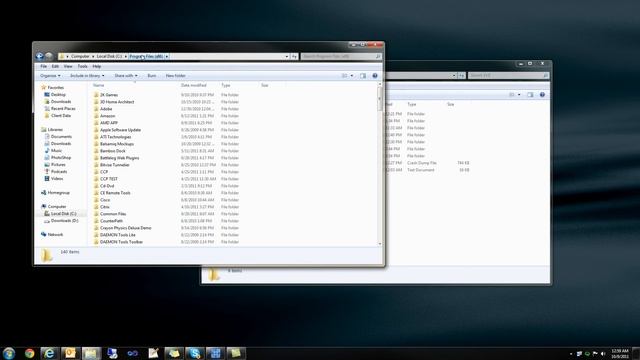The image size is (640, 360).
Task: Select the Amazon folder
Action: (x=108, y=116)
